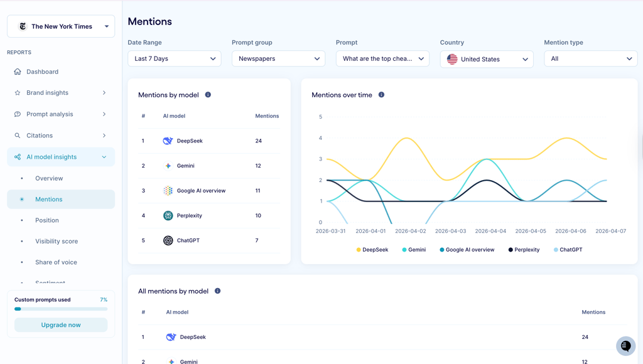Open the chat support widget
The height and width of the screenshot is (364, 643).
coord(626,346)
